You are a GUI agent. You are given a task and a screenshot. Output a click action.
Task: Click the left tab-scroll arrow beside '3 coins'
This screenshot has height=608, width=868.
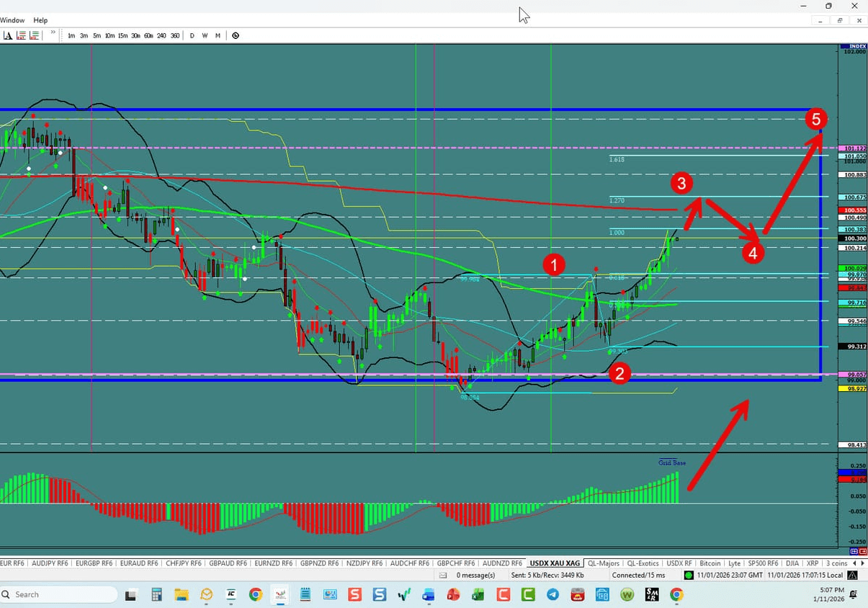[854, 563]
